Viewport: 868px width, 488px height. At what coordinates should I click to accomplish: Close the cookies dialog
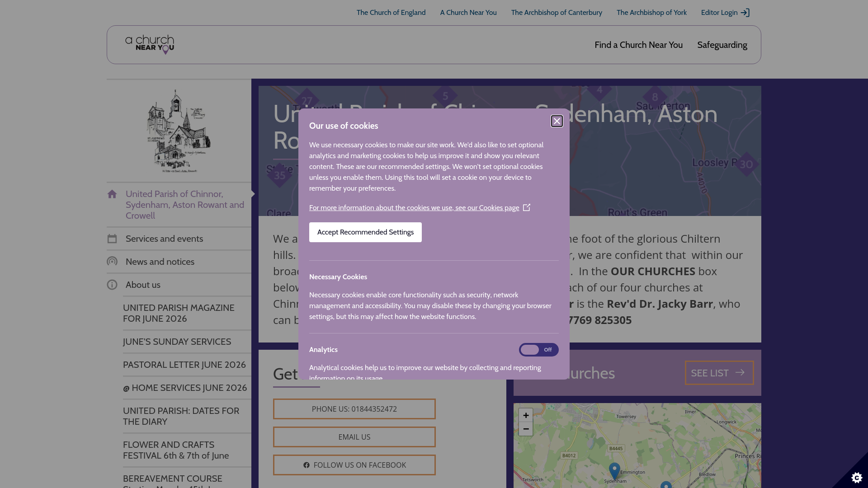tap(557, 121)
